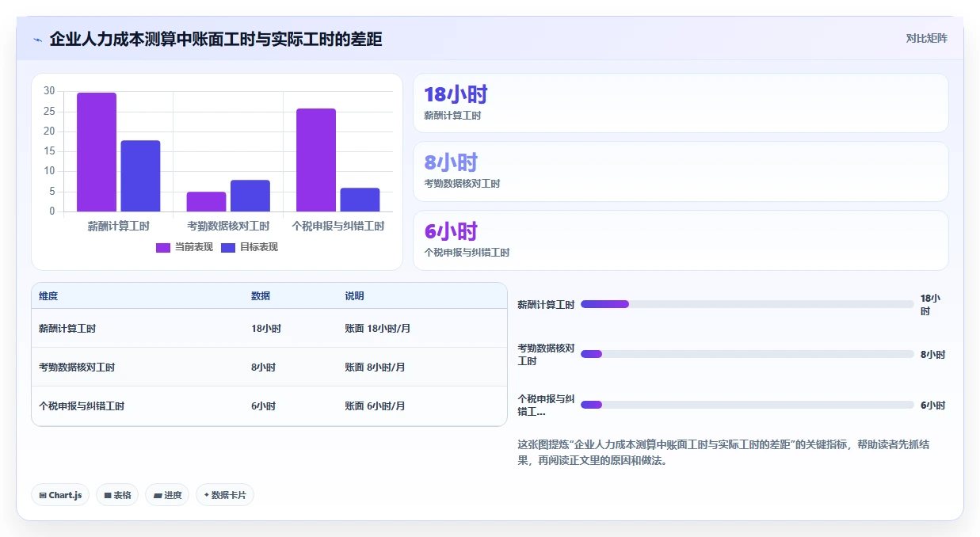This screenshot has width=980, height=537.
Task: Click the 薪酬计算工时 progress bar
Action: click(x=747, y=304)
